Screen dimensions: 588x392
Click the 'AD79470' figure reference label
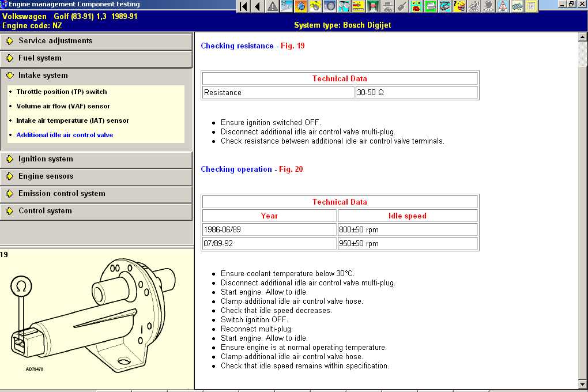click(35, 369)
